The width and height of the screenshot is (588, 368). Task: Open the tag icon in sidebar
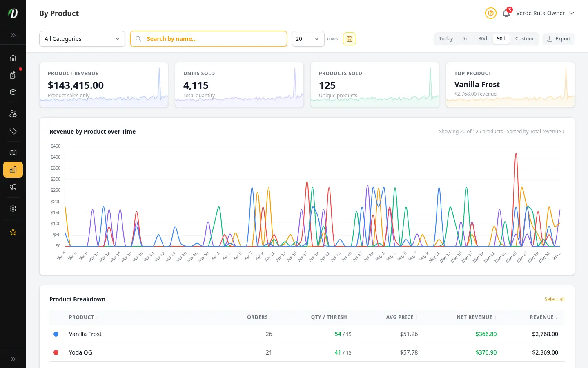(13, 131)
